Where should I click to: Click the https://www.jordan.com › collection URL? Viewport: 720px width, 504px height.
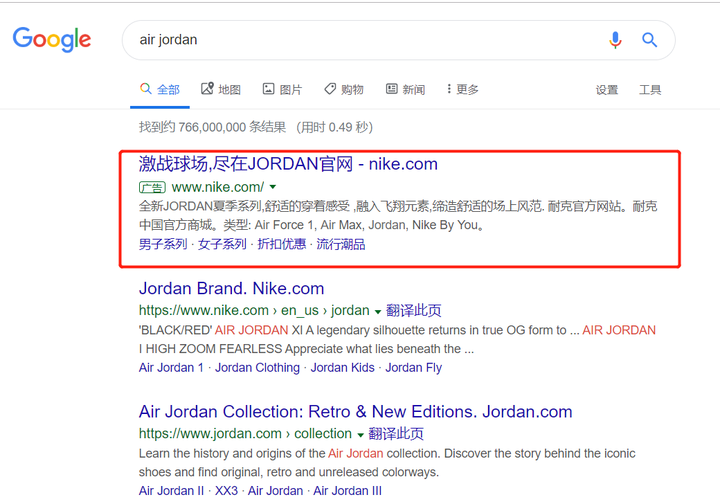[x=245, y=434]
